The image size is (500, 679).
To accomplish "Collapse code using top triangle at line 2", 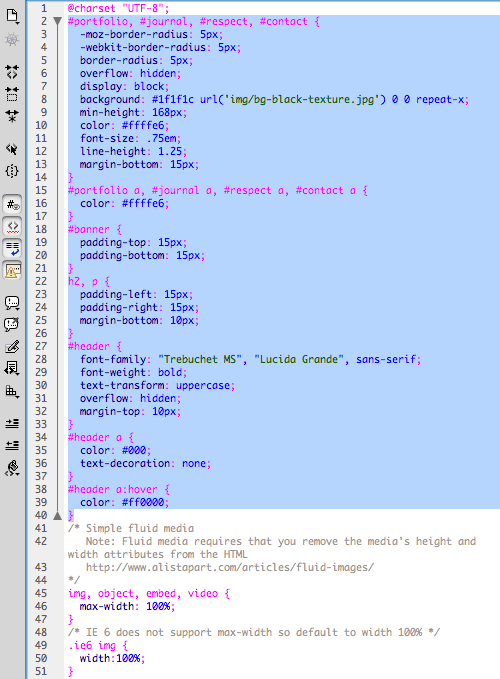I will (58, 21).
